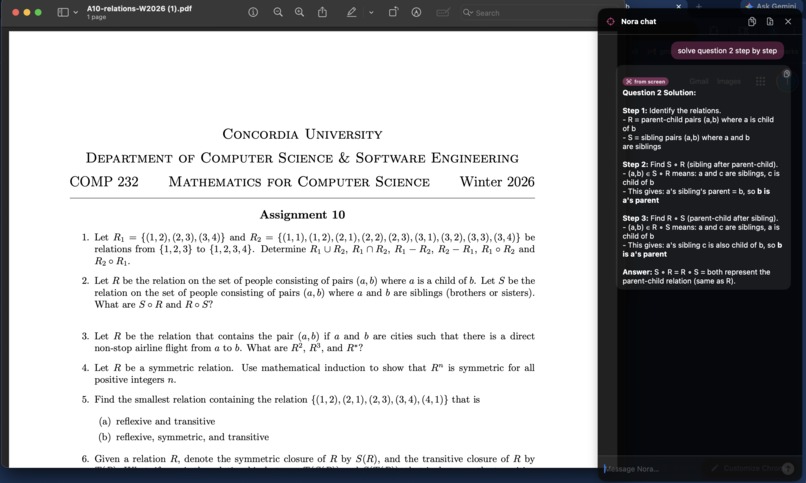Copy Nora's Question 2 answer
806x483 pixels.
[x=786, y=74]
